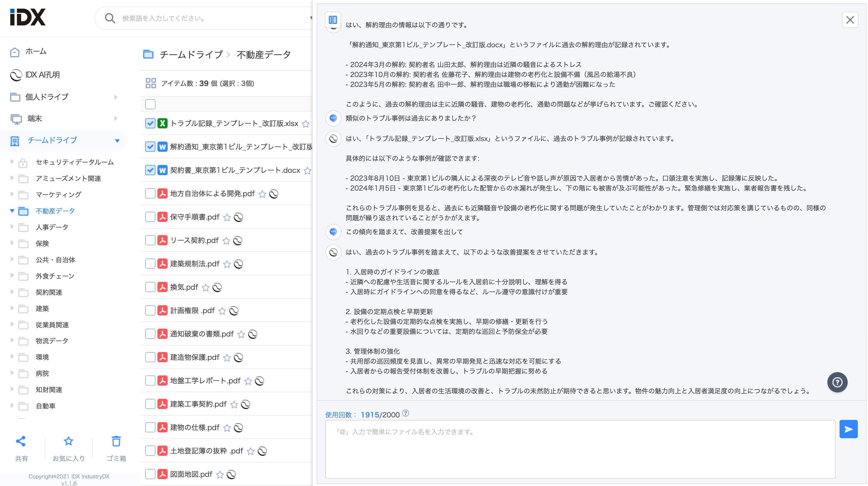Open the ゴミ箱 trash icon
Screen dimensions: 868x486
coord(116,442)
